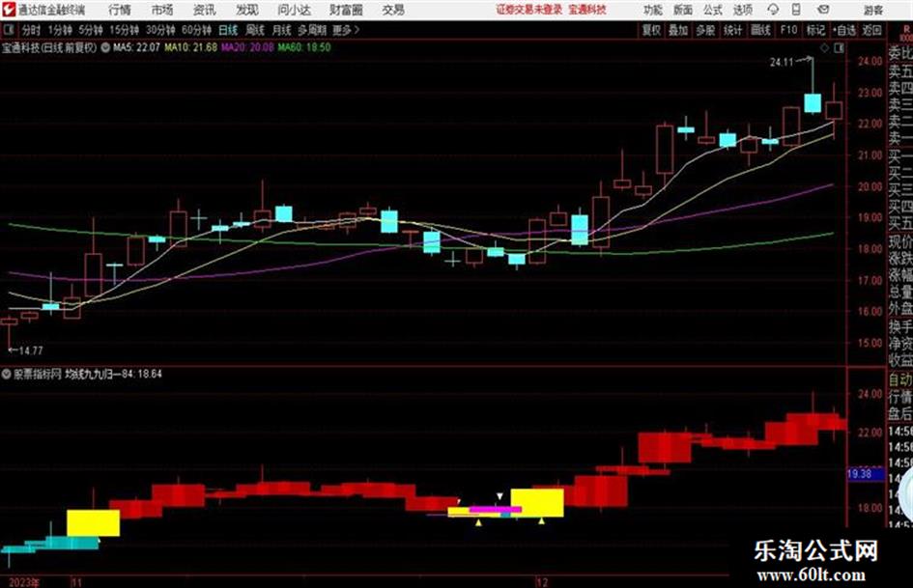Click the diamond icon atop main chart
The width and height of the screenshot is (913, 588).
point(824,49)
